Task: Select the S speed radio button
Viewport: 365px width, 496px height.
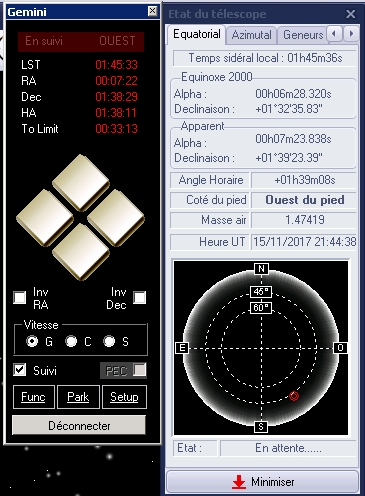Action: point(109,341)
